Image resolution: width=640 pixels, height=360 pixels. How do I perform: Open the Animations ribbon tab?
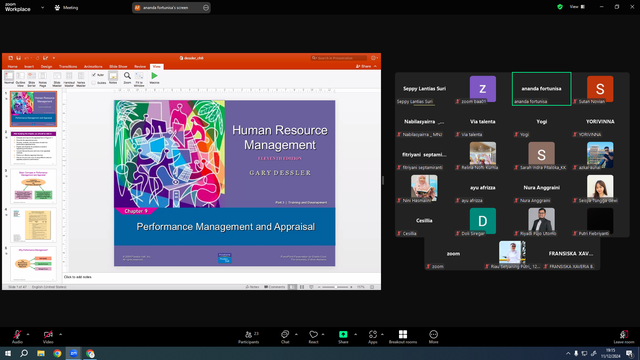(x=93, y=66)
